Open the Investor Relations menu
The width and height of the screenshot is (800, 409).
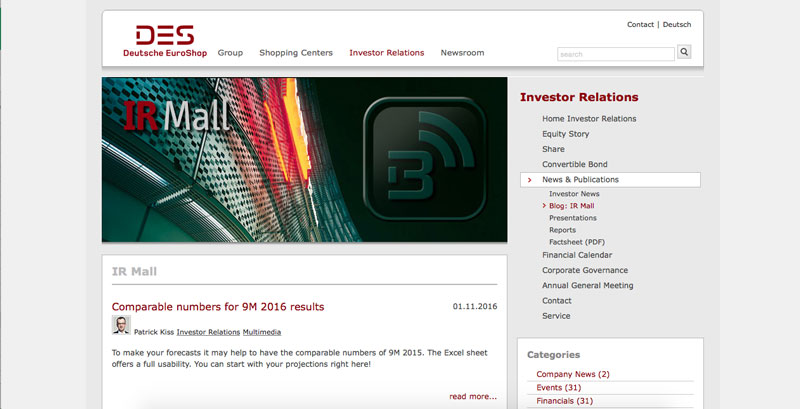(x=387, y=53)
